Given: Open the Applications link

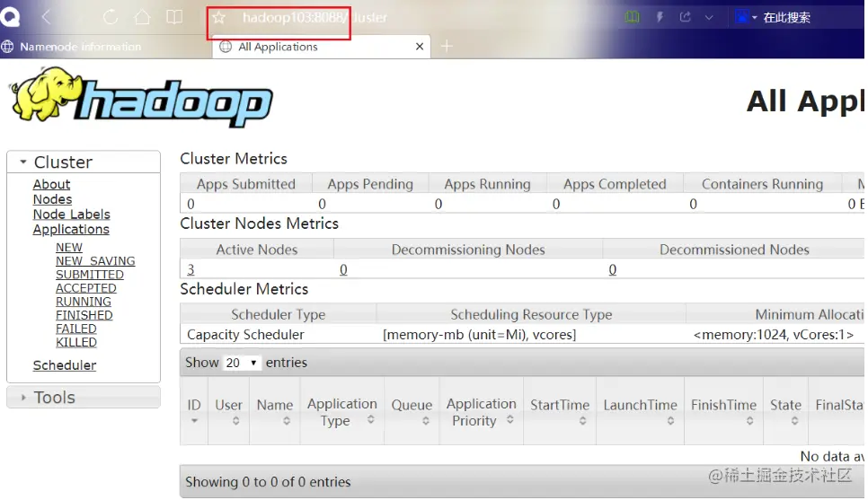Looking at the screenshot, I should coord(71,229).
